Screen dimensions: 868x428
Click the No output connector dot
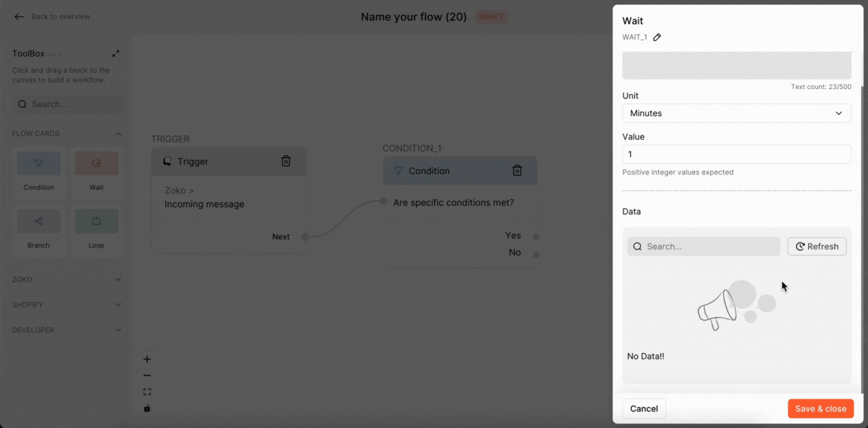pos(536,254)
